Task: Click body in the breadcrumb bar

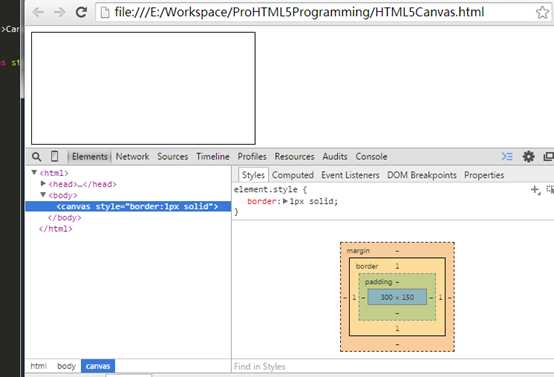Action: [66, 366]
